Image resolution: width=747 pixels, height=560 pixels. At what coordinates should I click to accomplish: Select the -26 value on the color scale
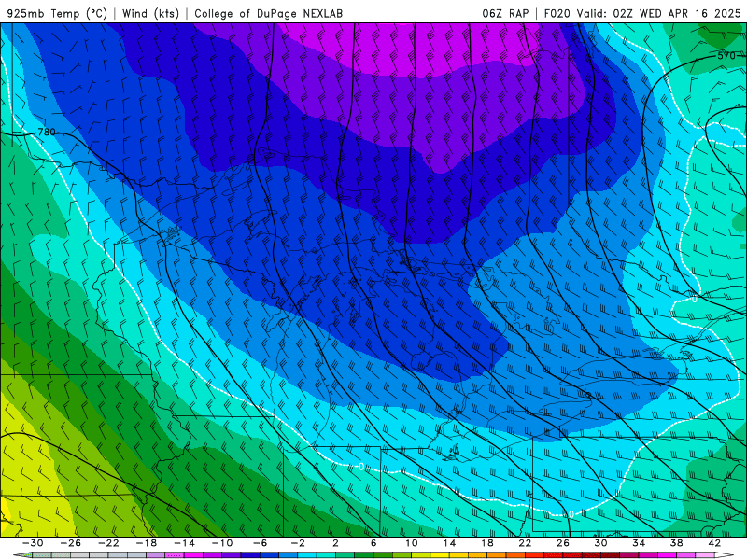(71, 543)
